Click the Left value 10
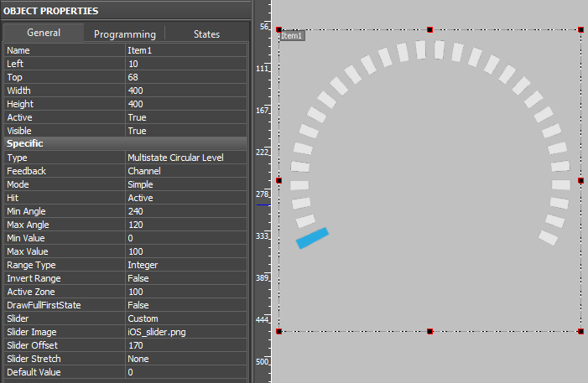Image resolution: width=588 pixels, height=383 pixels. click(186, 64)
